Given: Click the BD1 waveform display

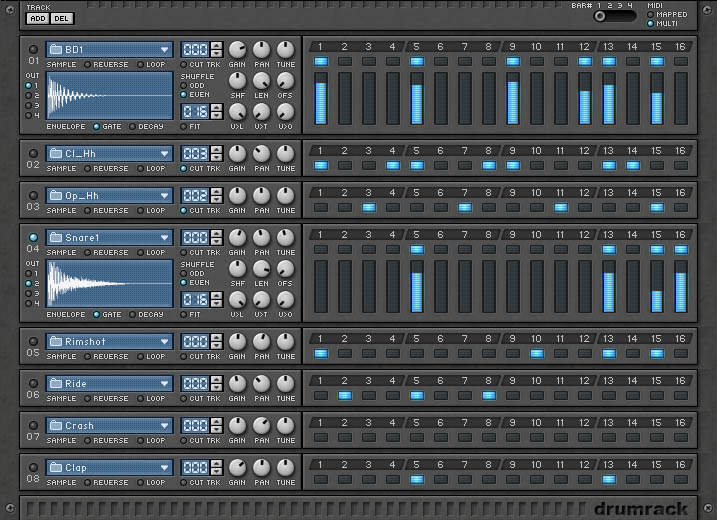Looking at the screenshot, I should [110, 96].
